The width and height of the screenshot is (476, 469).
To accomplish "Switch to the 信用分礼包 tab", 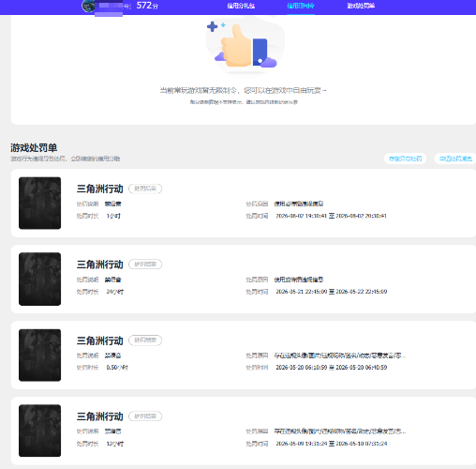I will tap(241, 6).
